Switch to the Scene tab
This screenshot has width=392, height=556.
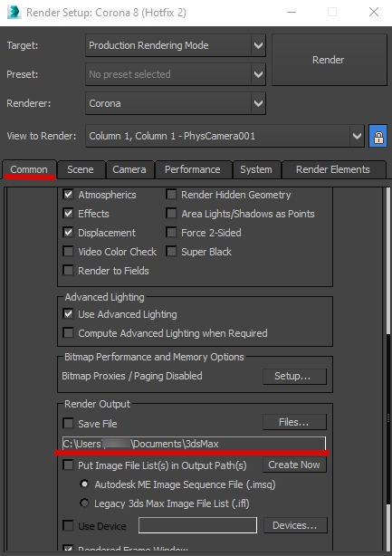(x=81, y=169)
